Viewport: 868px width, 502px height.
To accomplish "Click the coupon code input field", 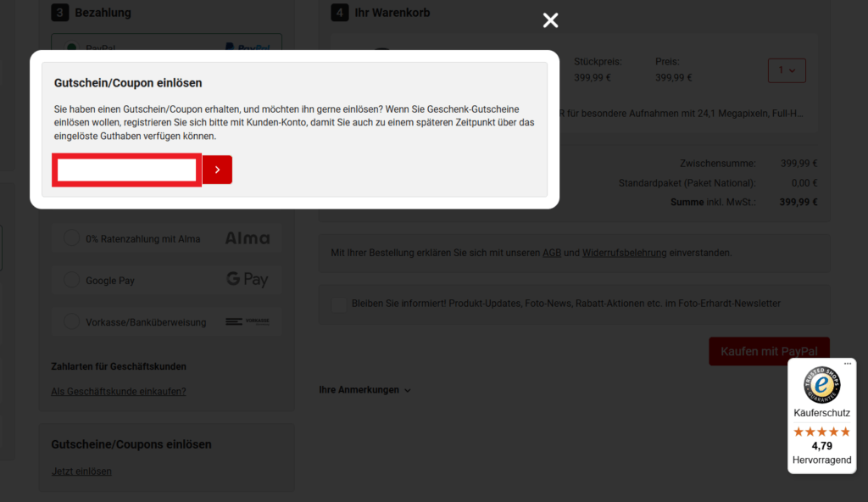I will click(x=128, y=170).
